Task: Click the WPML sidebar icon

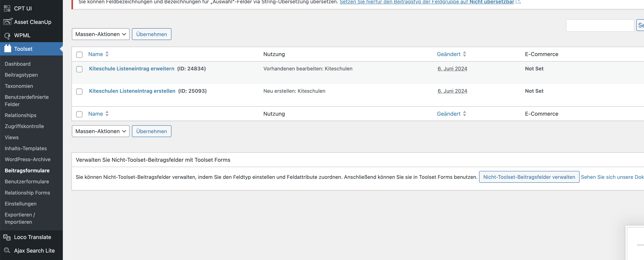Action: 7,36
